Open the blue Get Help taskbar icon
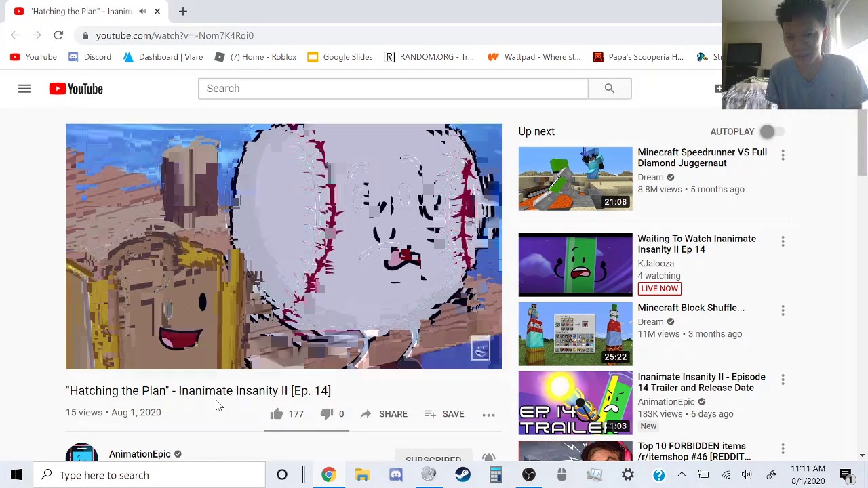Screen dimensions: 868x488 [659, 475]
